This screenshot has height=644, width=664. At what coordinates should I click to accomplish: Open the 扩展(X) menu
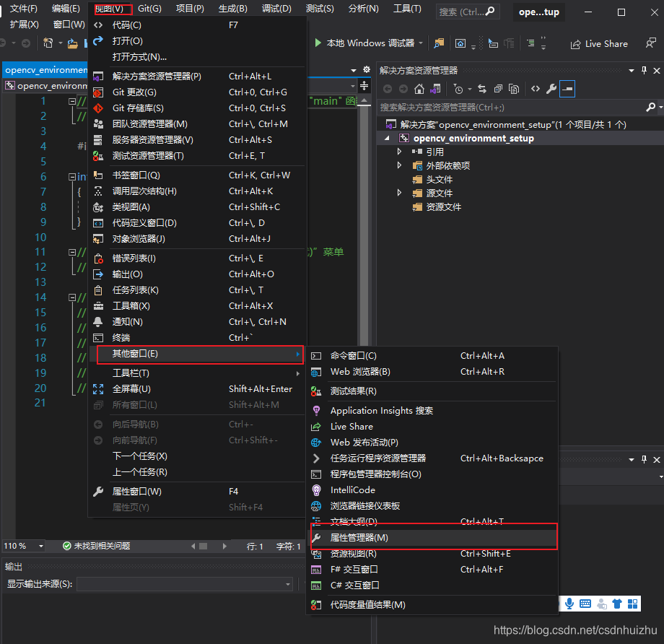[x=24, y=25]
